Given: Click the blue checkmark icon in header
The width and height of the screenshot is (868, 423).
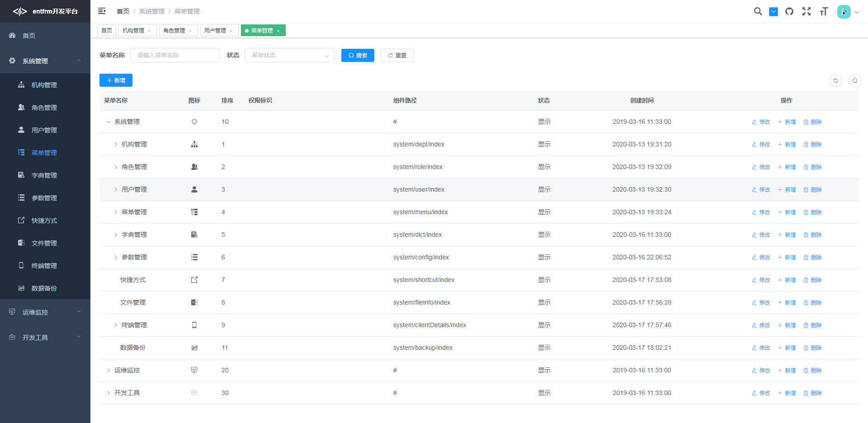Looking at the screenshot, I should click(x=774, y=12).
